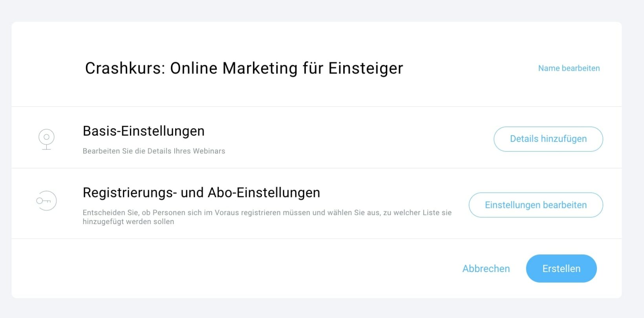Open the Name bearbeiten link
The width and height of the screenshot is (644, 318).
(569, 68)
